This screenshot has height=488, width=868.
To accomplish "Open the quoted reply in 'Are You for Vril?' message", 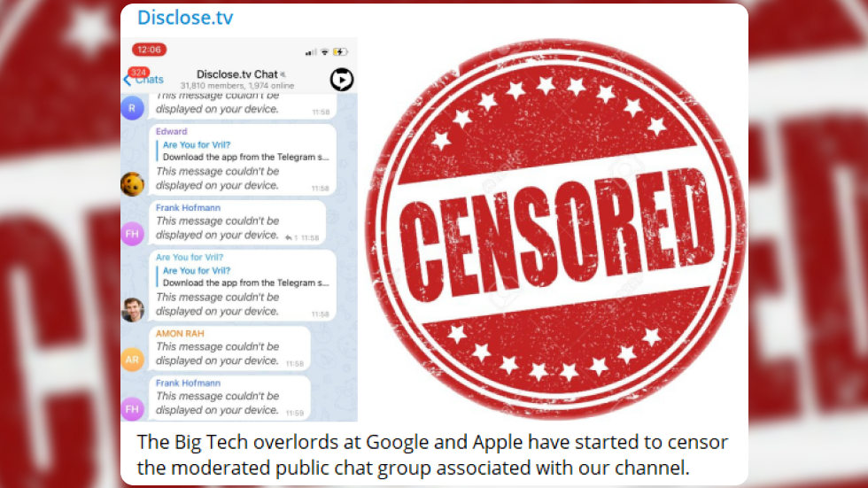I will coord(243,276).
